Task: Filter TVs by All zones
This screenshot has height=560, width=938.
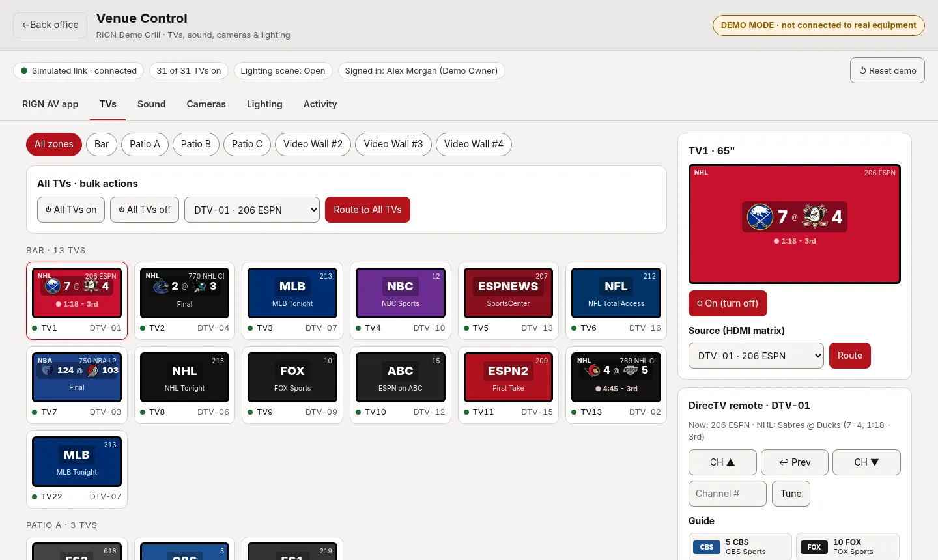Action: (x=54, y=144)
